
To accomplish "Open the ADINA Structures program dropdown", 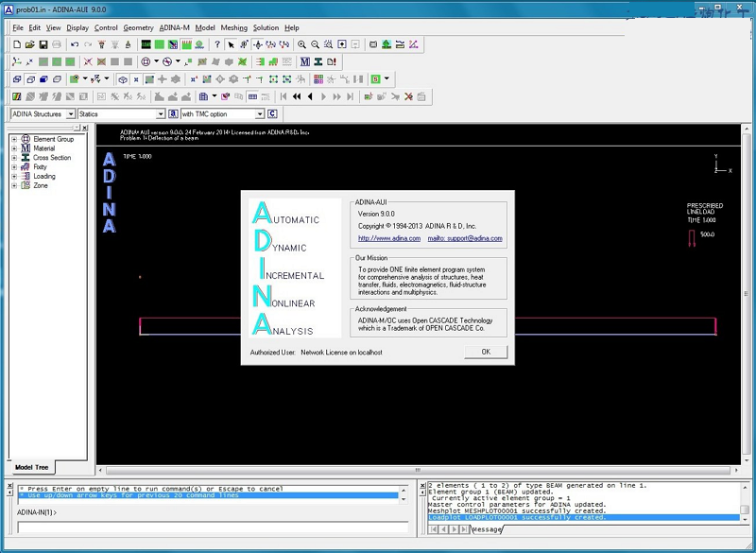I will coord(69,114).
